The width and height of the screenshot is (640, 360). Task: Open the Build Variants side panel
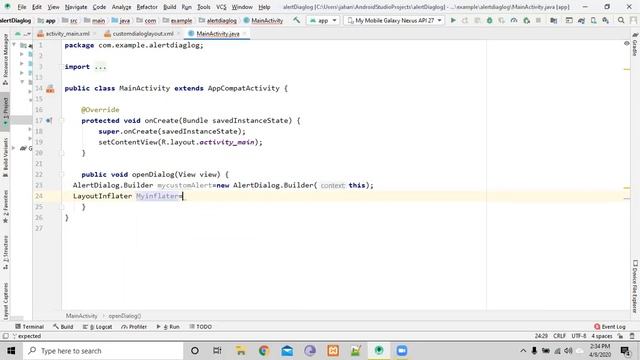click(x=5, y=157)
